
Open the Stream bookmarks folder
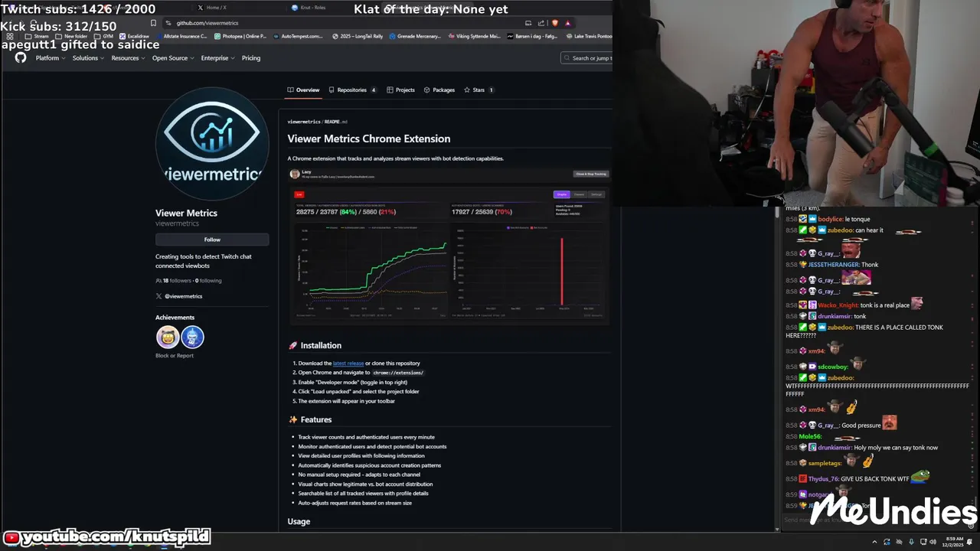(x=37, y=36)
